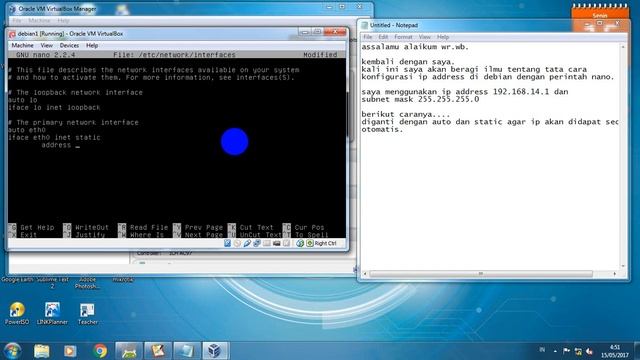640x360 pixels.
Task: Click 'iface lo inet loopback' line in nano
Action: pyautogui.click(x=54, y=108)
